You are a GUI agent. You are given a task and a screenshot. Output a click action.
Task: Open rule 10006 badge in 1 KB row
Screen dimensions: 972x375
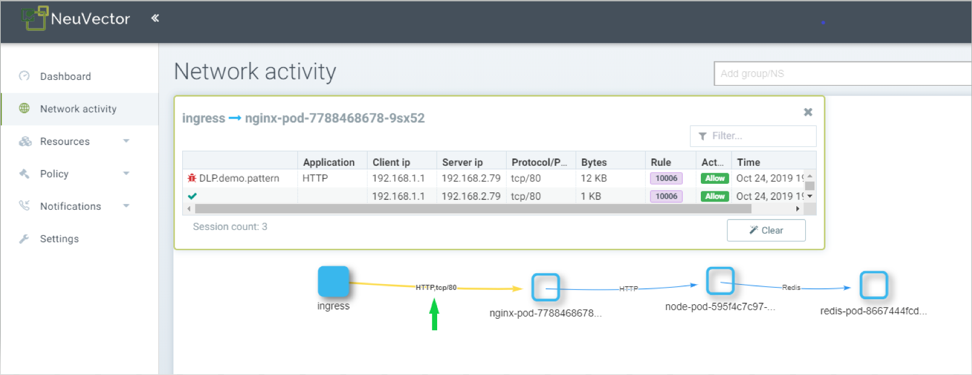click(x=666, y=196)
